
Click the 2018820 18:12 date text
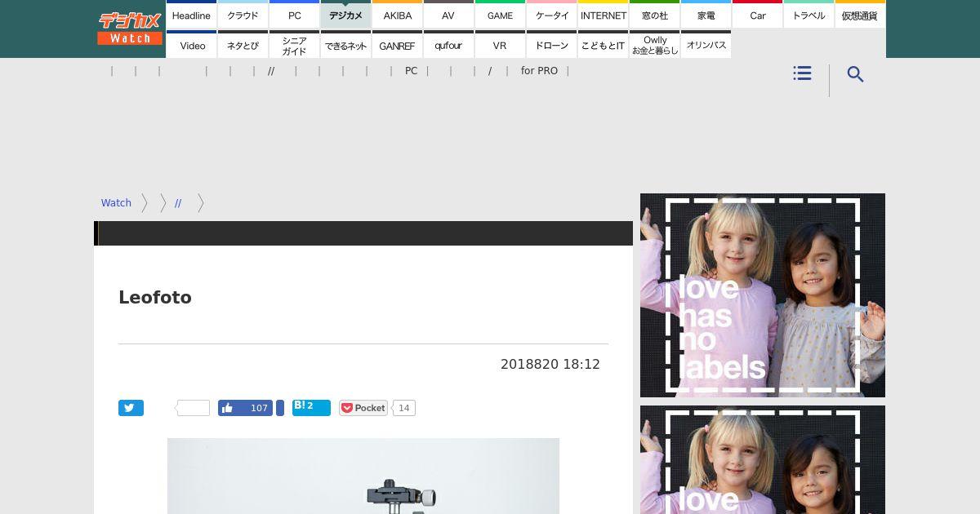pos(550,365)
